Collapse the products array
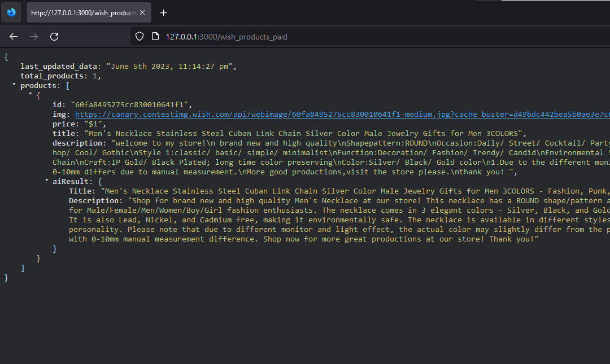610x364 pixels. 14,85
